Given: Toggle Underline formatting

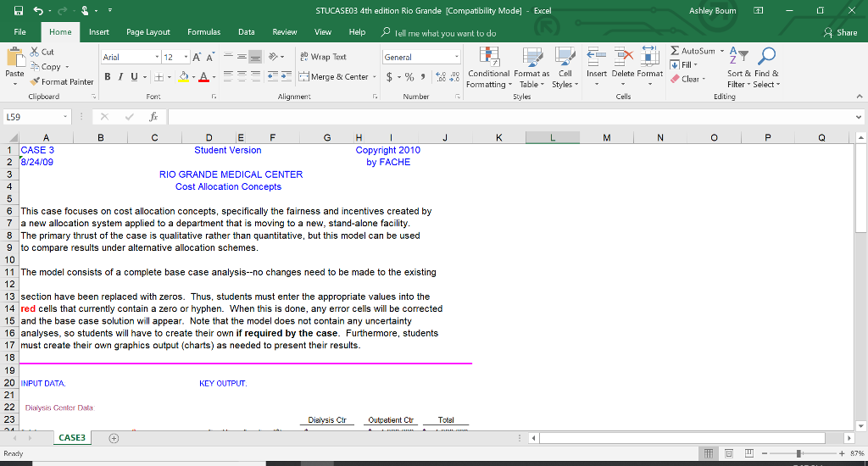Looking at the screenshot, I should point(134,77).
